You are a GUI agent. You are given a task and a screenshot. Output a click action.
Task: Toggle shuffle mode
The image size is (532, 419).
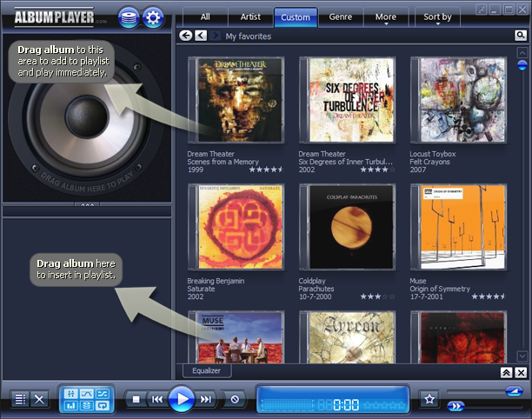[x=102, y=394]
